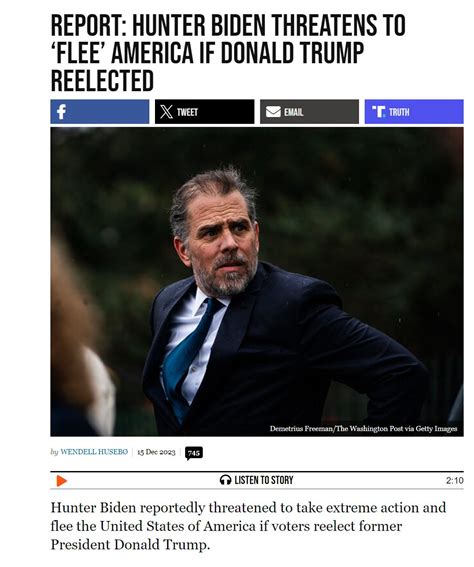Click the Facebook 'f' share icon
Image resolution: width=474 pixels, height=567 pixels.
pos(61,112)
